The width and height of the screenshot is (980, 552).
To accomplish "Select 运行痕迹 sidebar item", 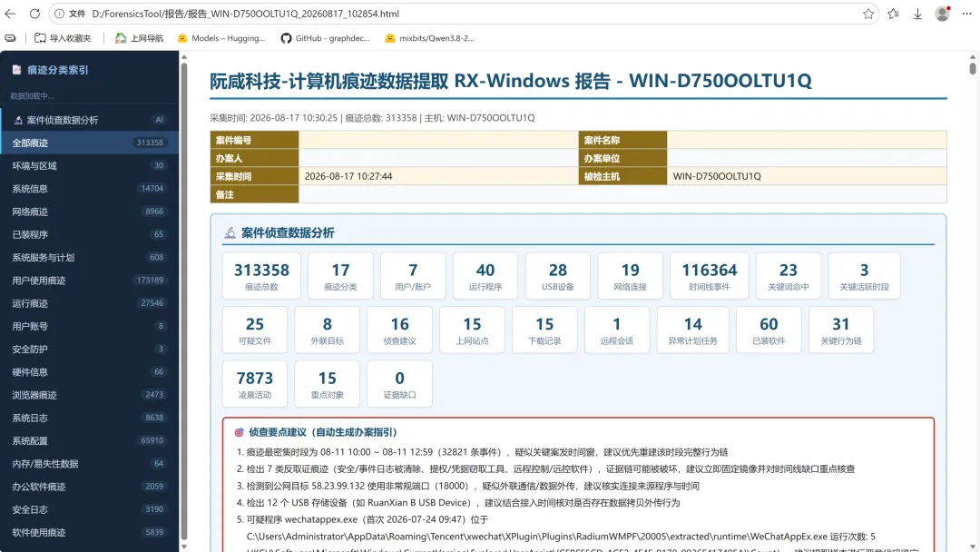I will [89, 303].
